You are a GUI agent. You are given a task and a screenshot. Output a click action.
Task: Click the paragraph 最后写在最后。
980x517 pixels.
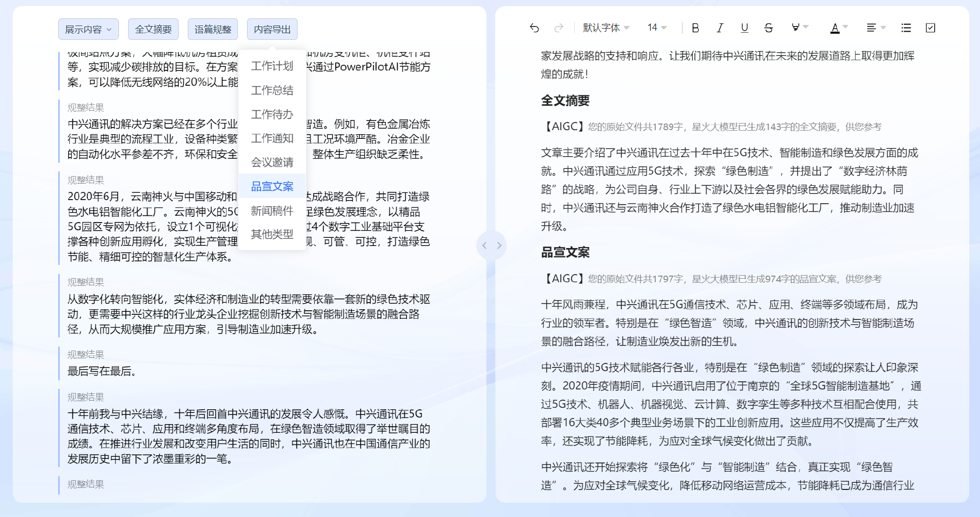pyautogui.click(x=102, y=371)
